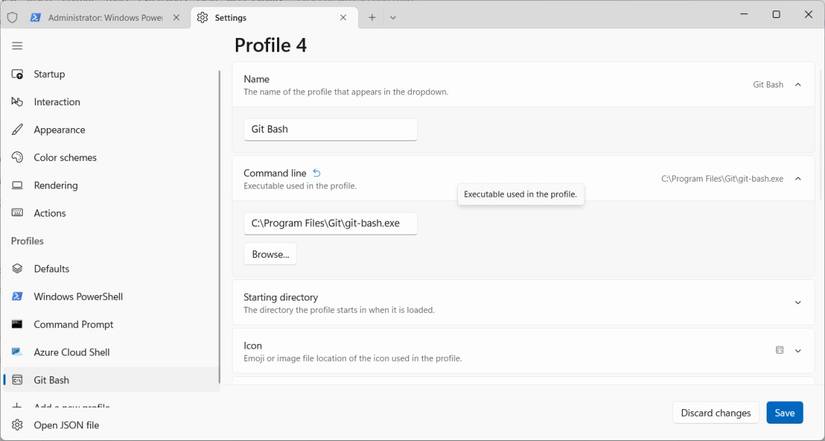This screenshot has width=825, height=441.
Task: Click the Startup icon in sidebar
Action: click(x=17, y=74)
